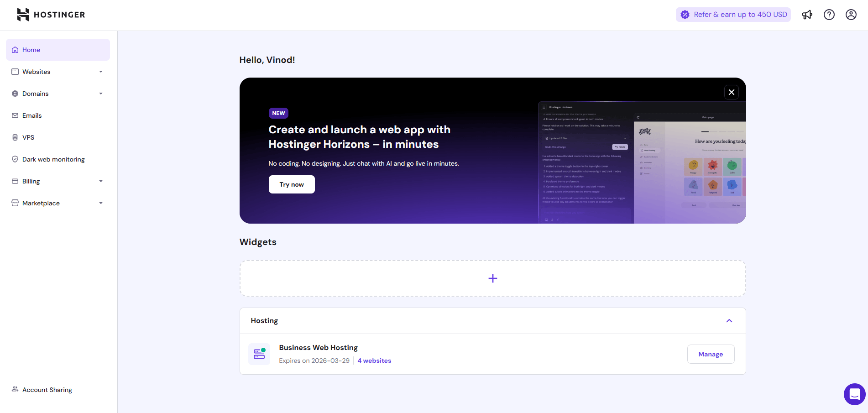Screen dimensions: 868x413
Task: Click the Business Web Hosting server icon
Action: [x=259, y=354]
